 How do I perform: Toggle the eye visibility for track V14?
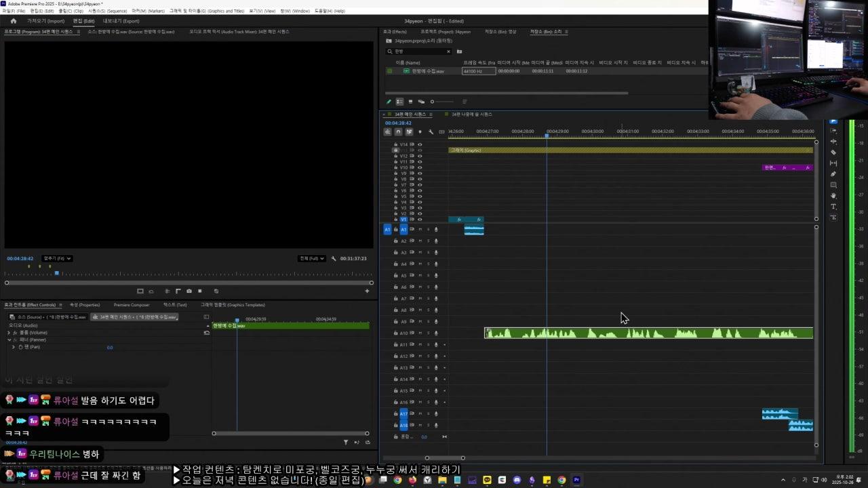click(420, 144)
